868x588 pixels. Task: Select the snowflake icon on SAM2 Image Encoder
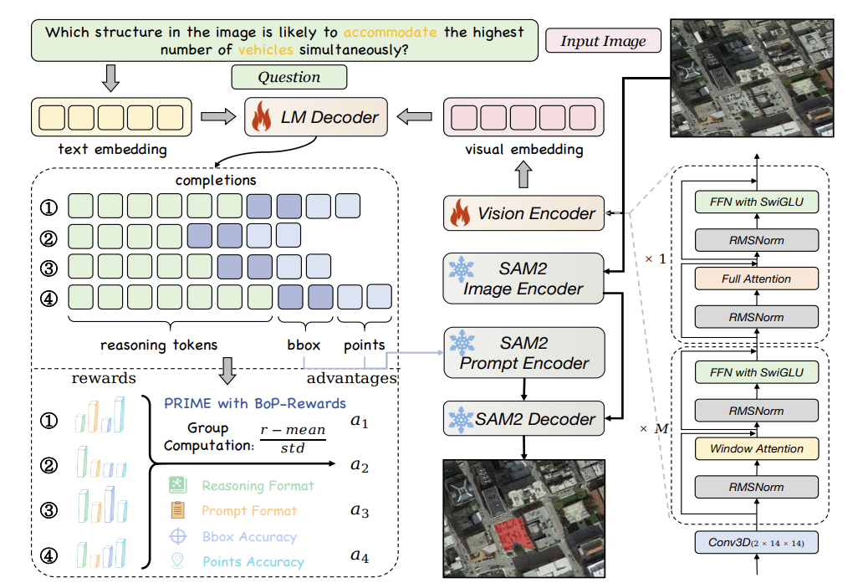point(459,270)
